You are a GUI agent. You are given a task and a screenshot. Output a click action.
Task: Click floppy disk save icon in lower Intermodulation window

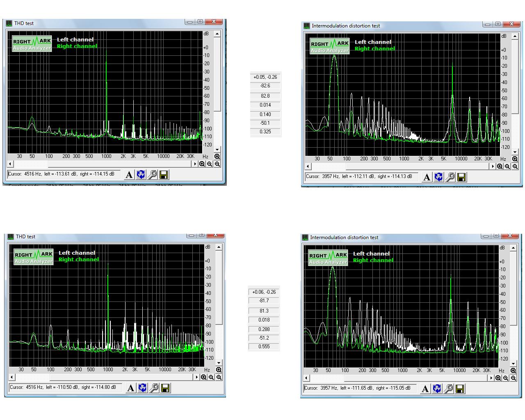460,389
